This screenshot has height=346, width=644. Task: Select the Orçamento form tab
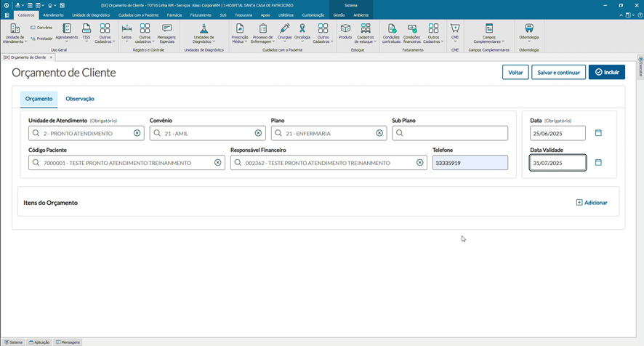coord(39,99)
